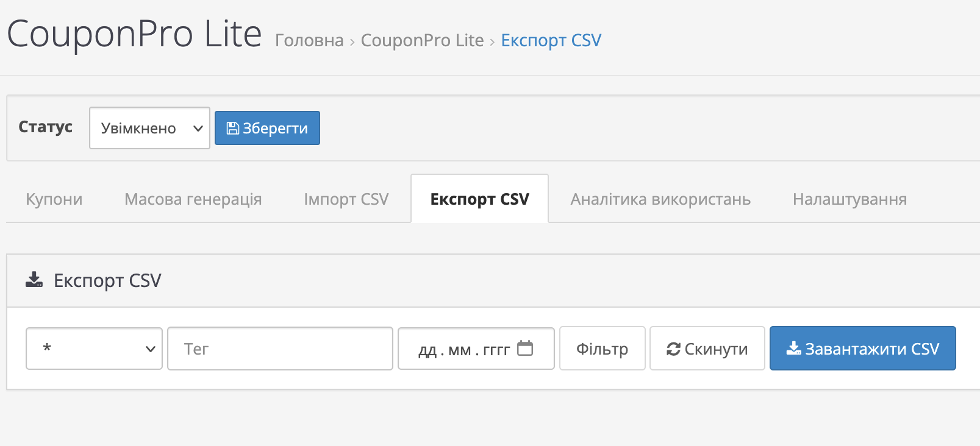Screen dimensions: 980x446
Task: Open the calendar picker icon
Action: [525, 348]
